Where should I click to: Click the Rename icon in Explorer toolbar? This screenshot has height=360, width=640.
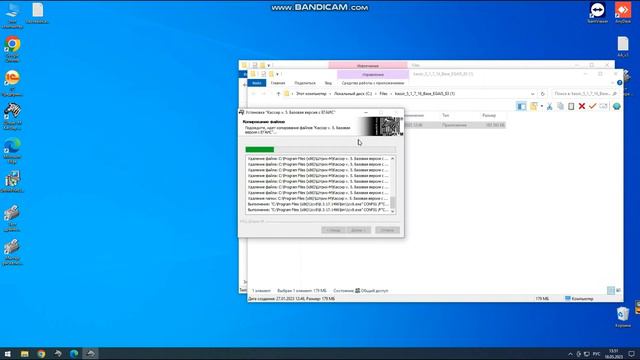click(x=603, y=107)
